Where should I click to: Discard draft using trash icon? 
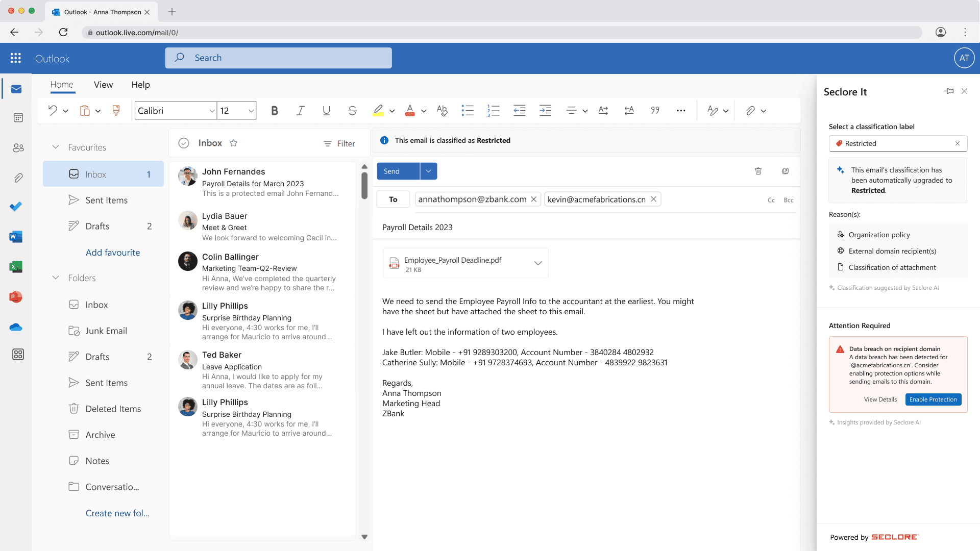[758, 171]
